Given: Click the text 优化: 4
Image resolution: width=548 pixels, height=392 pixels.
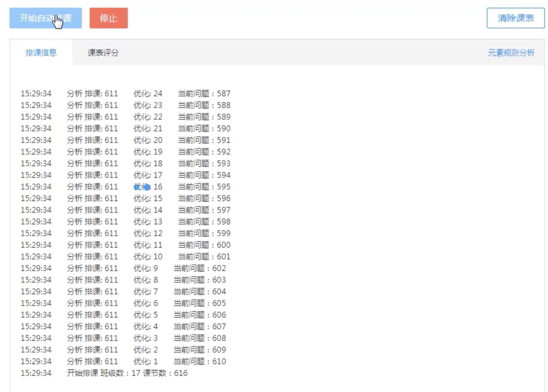Looking at the screenshot, I should 146,326.
